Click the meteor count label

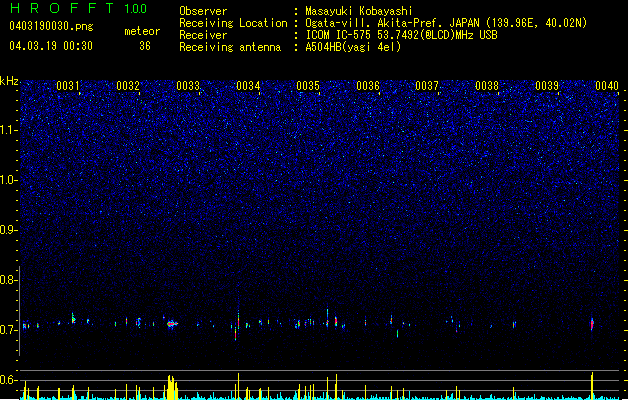point(142,31)
